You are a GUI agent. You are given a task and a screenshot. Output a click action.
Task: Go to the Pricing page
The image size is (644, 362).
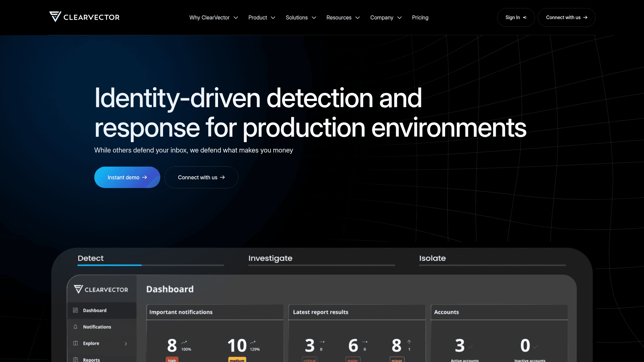coord(420,17)
